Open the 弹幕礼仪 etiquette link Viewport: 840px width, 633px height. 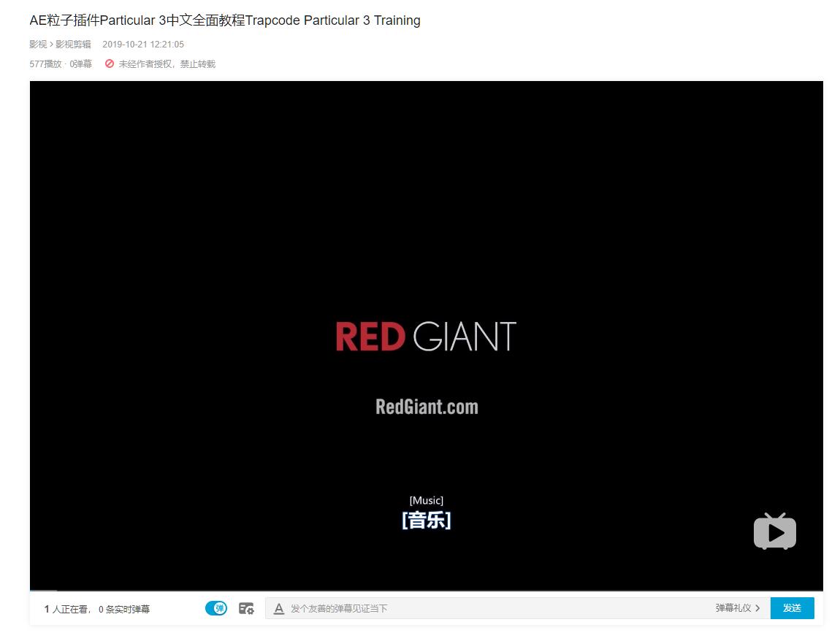(x=733, y=608)
